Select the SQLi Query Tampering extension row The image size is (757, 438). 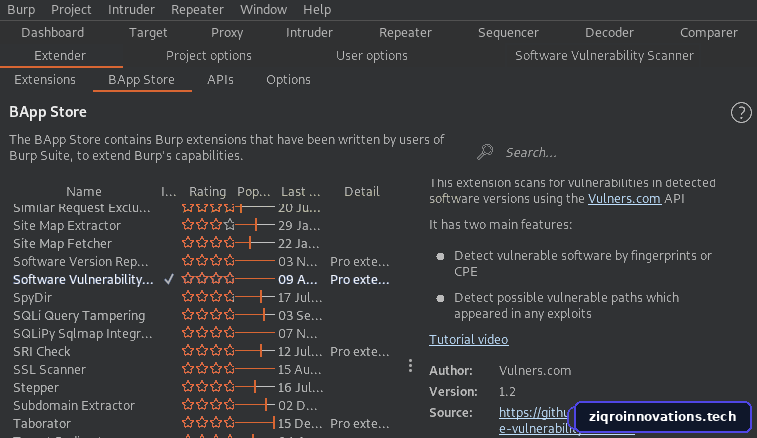click(x=203, y=315)
